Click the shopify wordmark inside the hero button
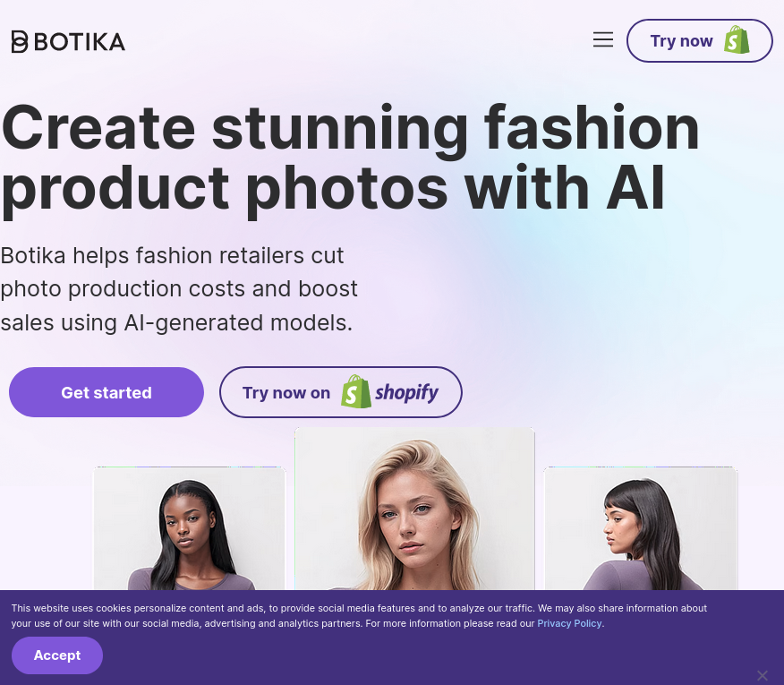Screen dimensions: 784x685 406,392
